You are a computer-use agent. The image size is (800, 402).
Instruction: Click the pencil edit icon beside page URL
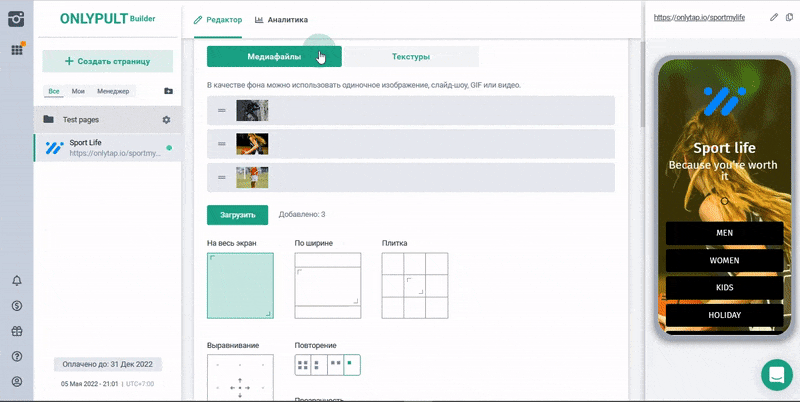click(774, 17)
